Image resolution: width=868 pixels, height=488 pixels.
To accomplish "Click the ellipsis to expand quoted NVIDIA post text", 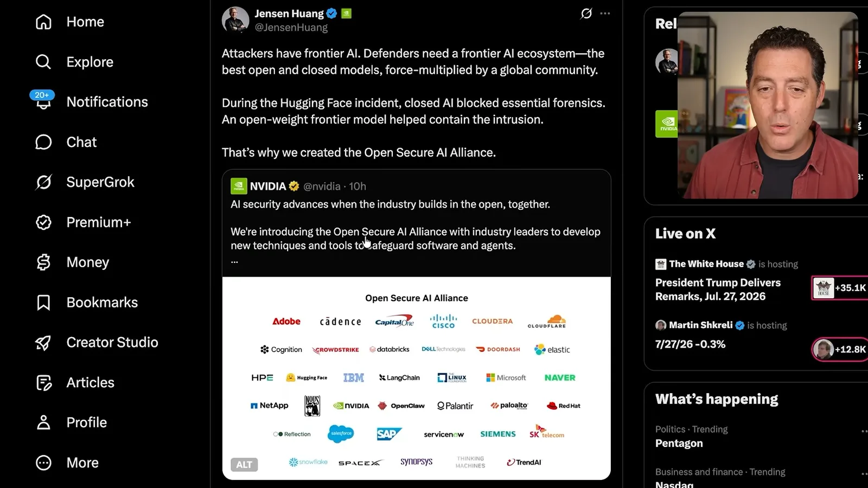I will point(234,261).
